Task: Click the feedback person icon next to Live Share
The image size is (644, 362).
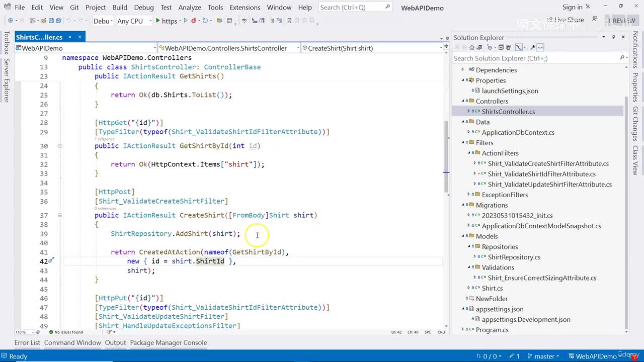Action: click(595, 20)
